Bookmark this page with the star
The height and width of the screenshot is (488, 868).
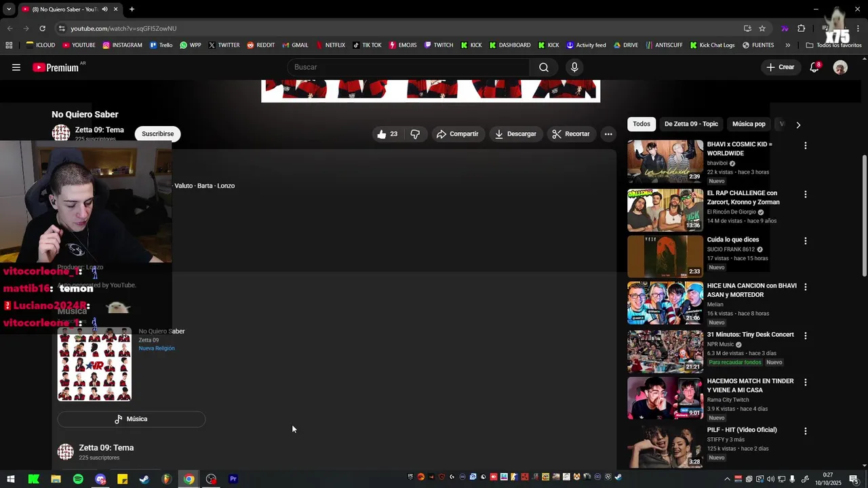pos(762,28)
